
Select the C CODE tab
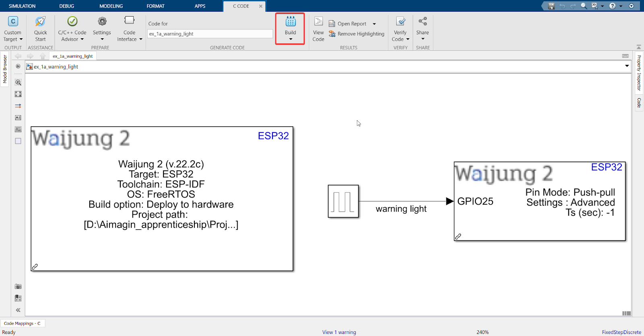[241, 6]
